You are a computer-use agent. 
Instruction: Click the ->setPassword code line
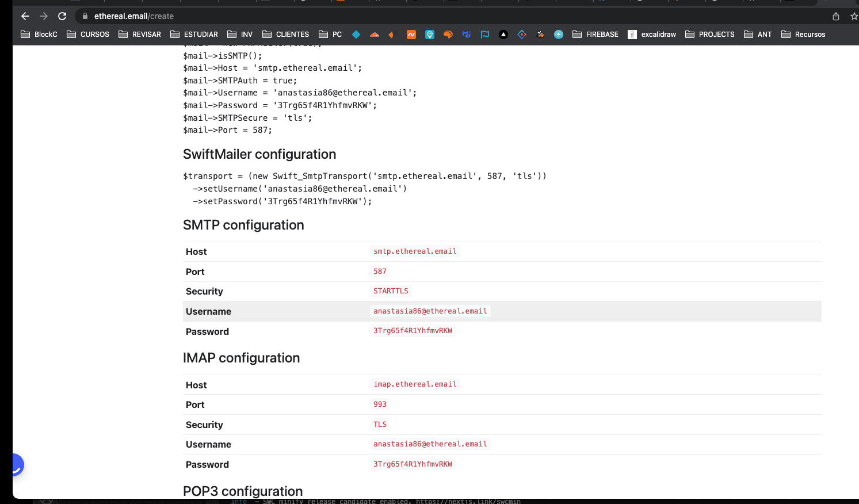pos(282,201)
